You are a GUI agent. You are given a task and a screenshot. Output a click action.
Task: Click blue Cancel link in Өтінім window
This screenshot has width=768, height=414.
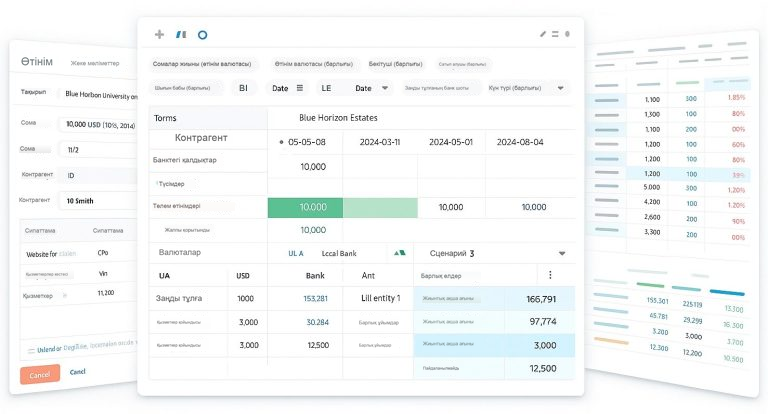pos(77,372)
